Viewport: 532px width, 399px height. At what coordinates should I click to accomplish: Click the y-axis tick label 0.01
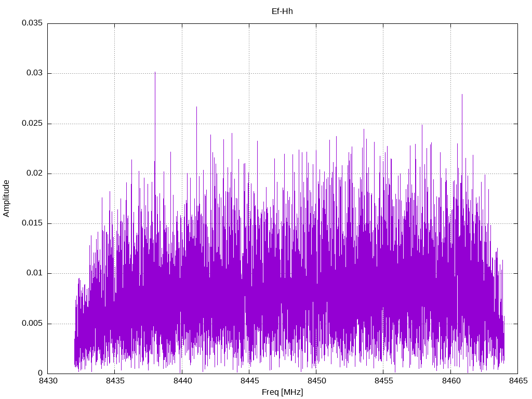click(35, 273)
